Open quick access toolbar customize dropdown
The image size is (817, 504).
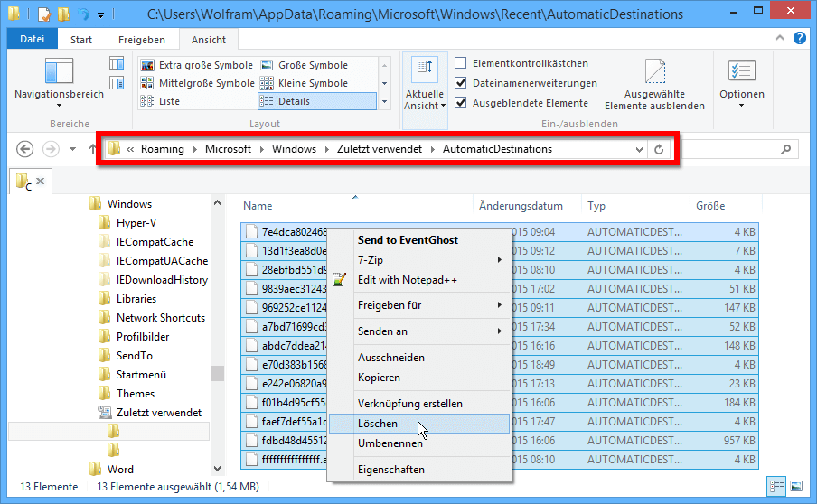click(100, 15)
